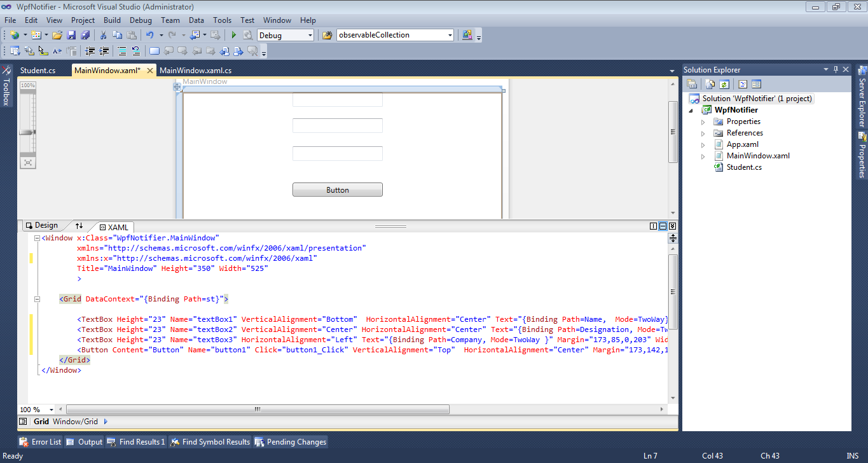Open the Error List panel
The image size is (868, 463).
coord(41,442)
